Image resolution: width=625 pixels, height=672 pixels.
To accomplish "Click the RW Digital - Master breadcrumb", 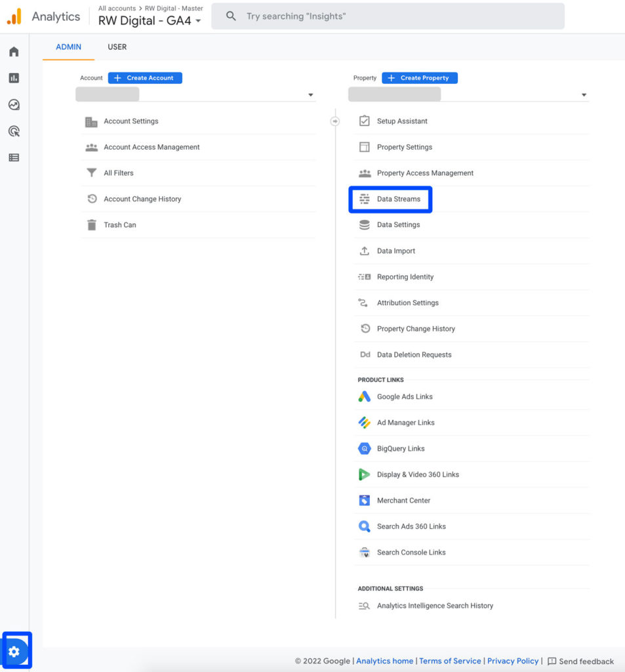I will tap(174, 8).
